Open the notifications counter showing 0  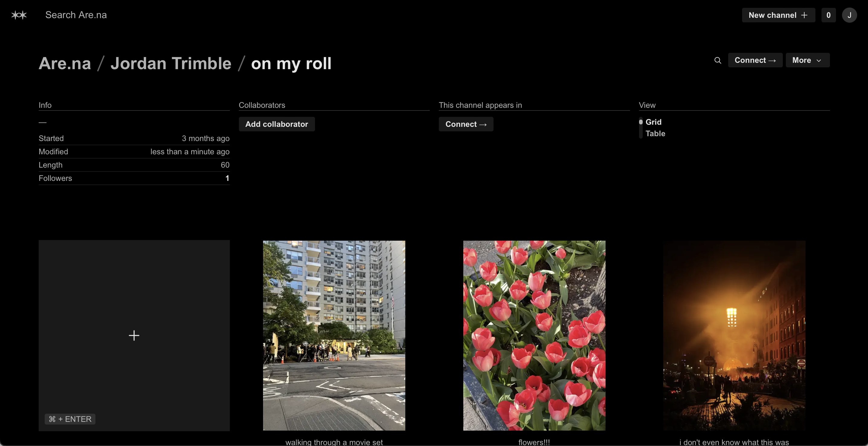(828, 15)
